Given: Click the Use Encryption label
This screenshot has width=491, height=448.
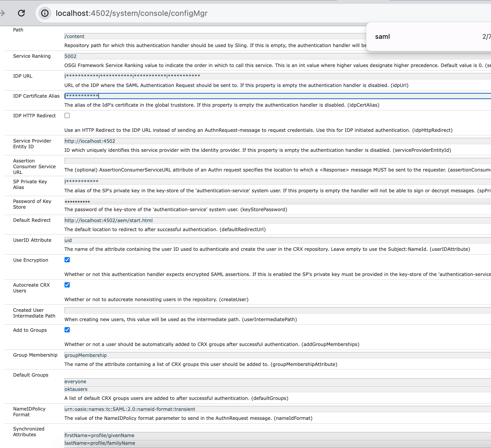Looking at the screenshot, I should [31, 260].
